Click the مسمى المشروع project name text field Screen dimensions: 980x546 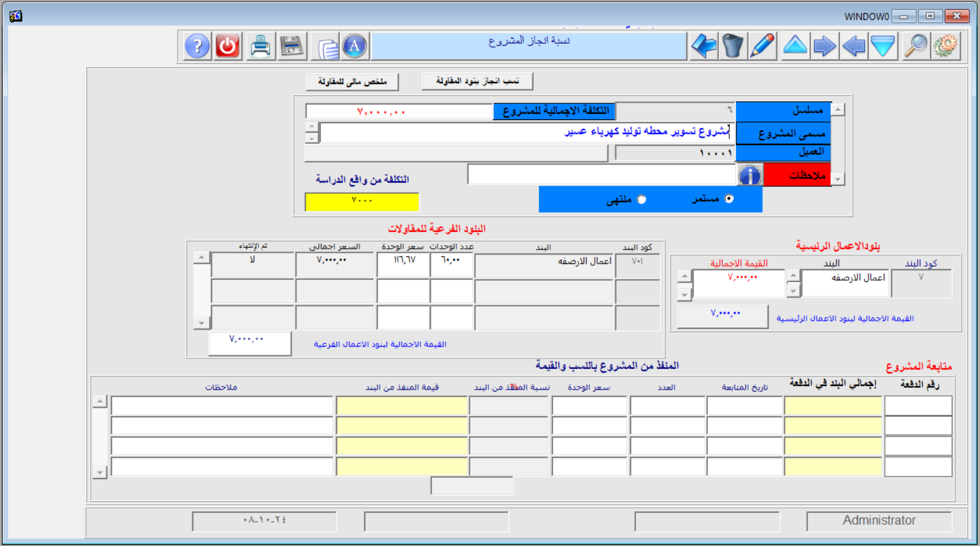[525, 133]
